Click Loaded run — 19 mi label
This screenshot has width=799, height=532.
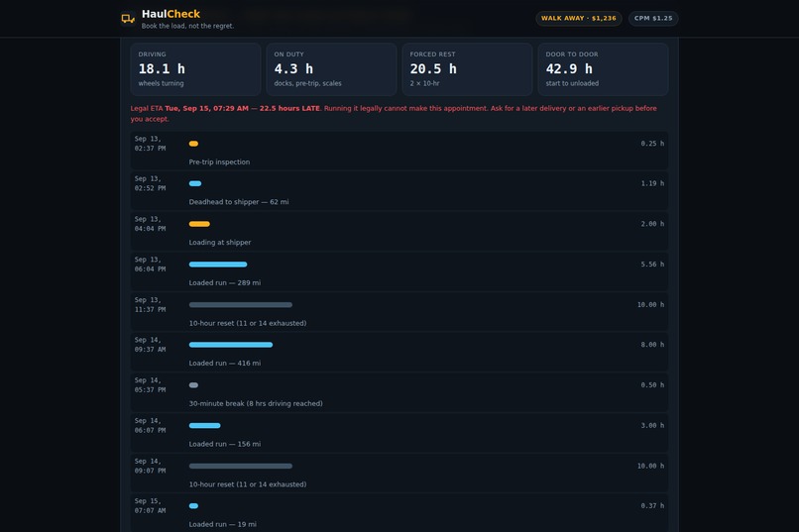tap(223, 524)
